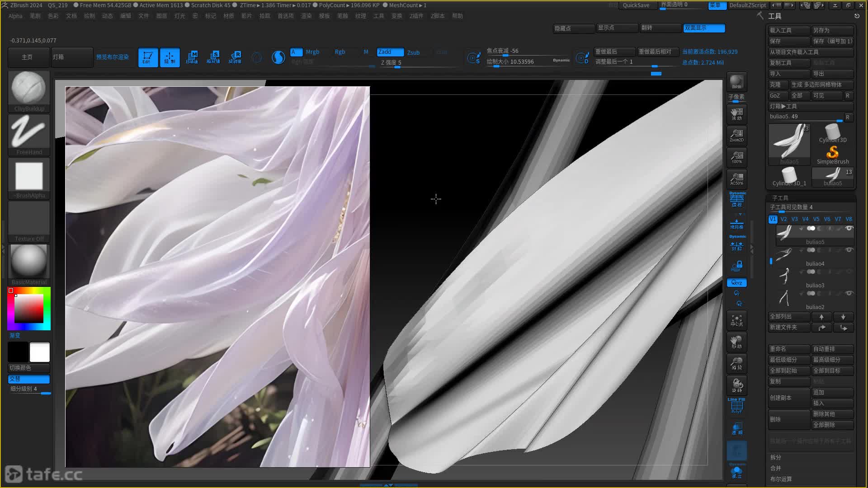
Task: Toggle the PolyF Line Fill icon
Action: pyautogui.click(x=736, y=406)
